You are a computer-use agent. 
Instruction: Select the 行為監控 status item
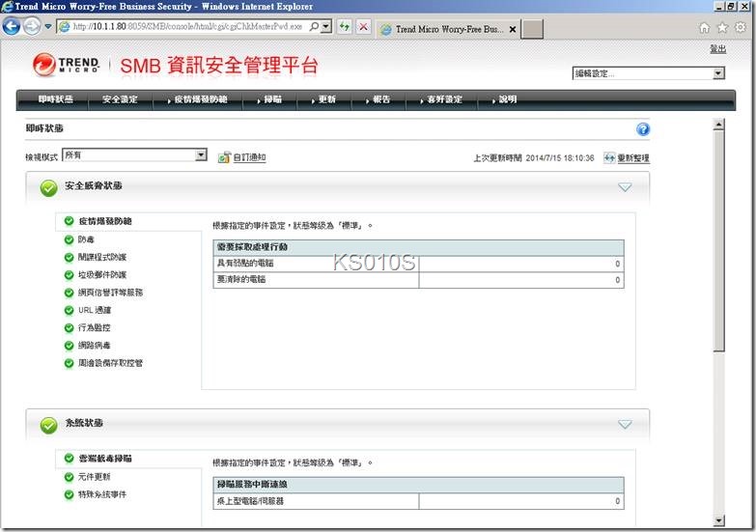coord(94,327)
